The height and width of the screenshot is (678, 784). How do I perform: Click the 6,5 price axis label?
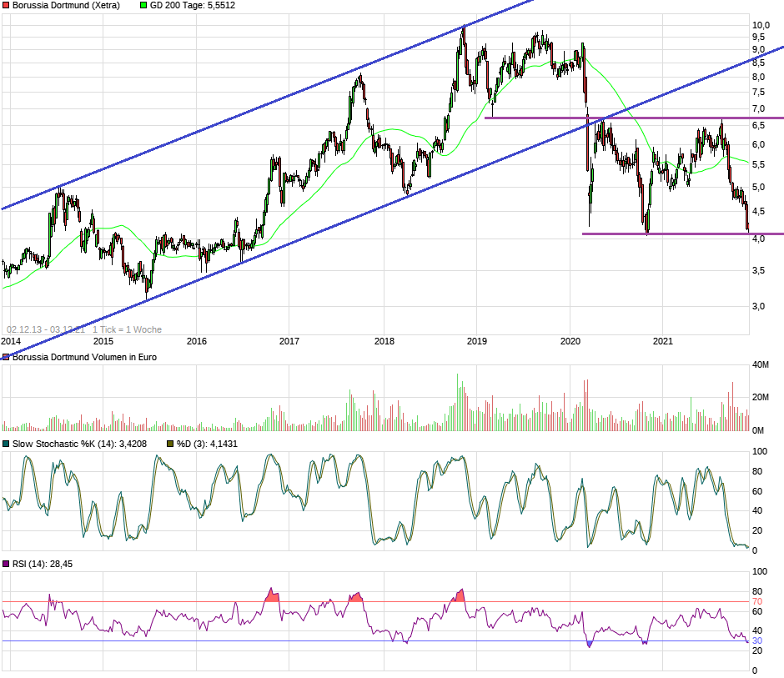coord(758,125)
